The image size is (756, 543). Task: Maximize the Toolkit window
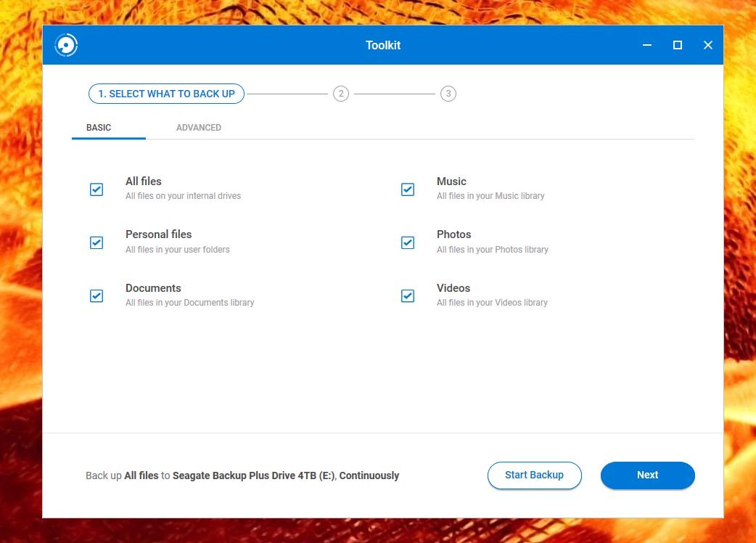678,45
